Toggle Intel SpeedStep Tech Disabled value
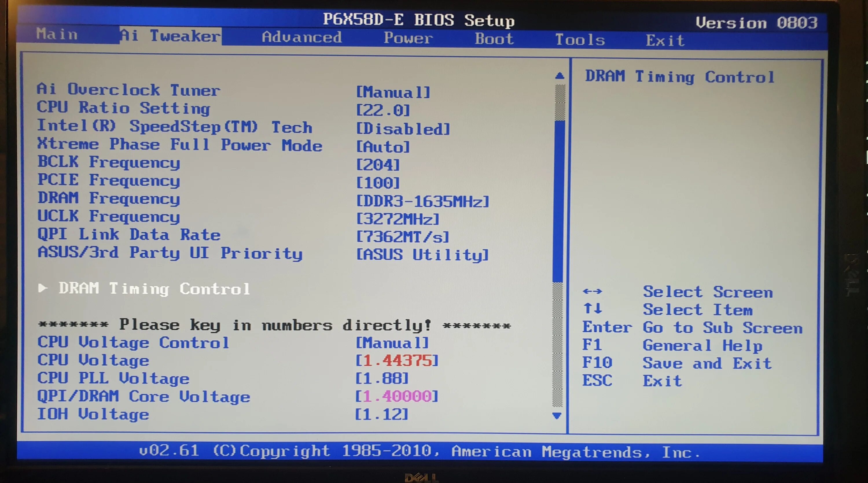Viewport: 868px width, 483px height. tap(403, 129)
